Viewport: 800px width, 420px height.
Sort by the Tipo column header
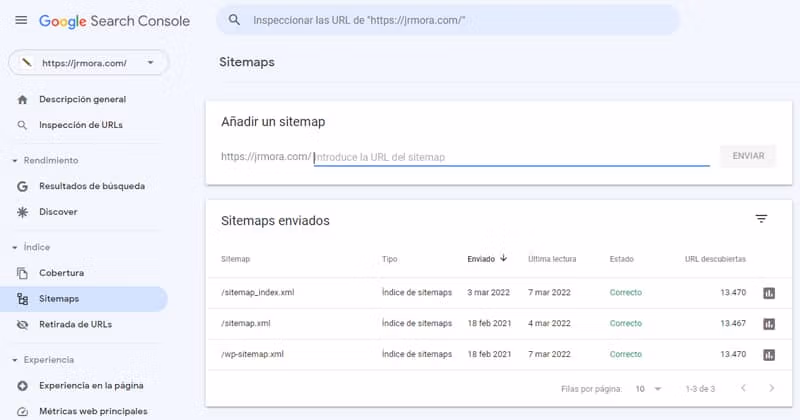pyautogui.click(x=389, y=259)
